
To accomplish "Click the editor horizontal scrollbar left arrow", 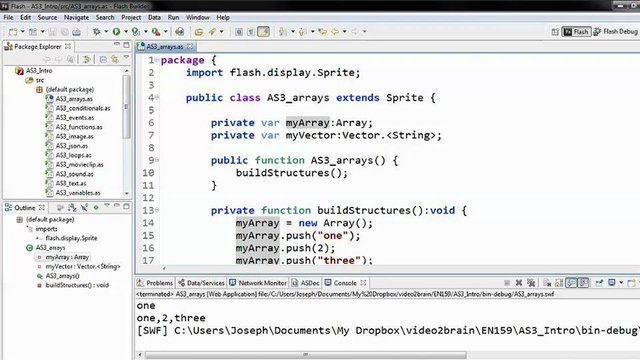I will 164,269.
